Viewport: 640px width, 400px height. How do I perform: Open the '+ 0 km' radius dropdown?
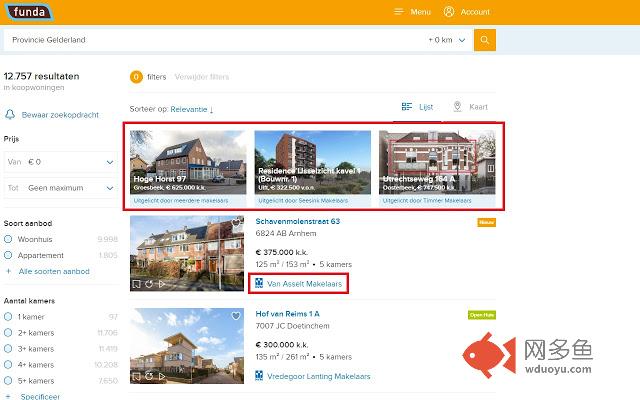(447, 40)
